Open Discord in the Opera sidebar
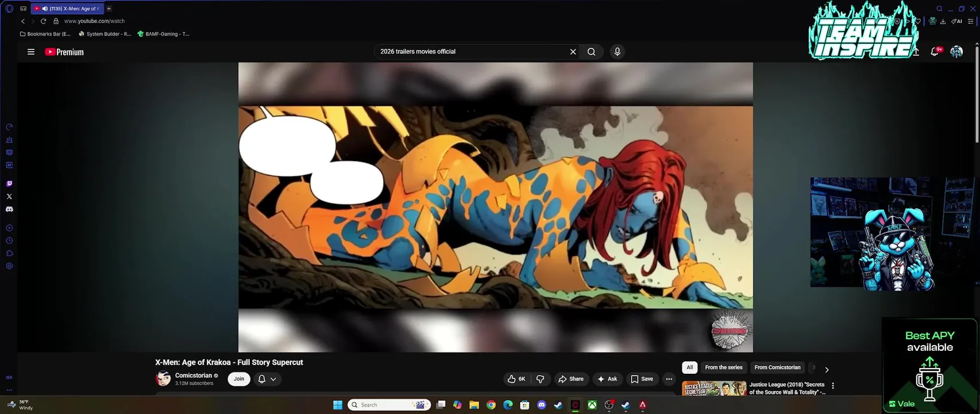 pos(9,209)
